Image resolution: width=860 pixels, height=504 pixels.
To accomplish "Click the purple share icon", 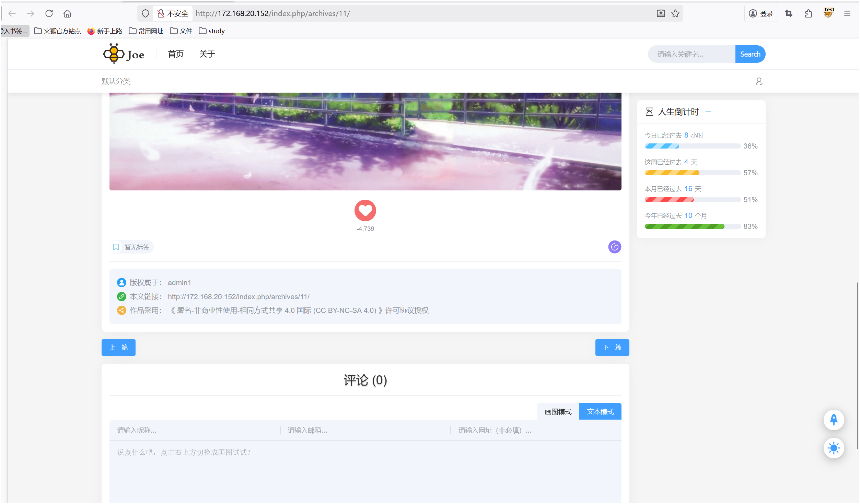I will 615,247.
